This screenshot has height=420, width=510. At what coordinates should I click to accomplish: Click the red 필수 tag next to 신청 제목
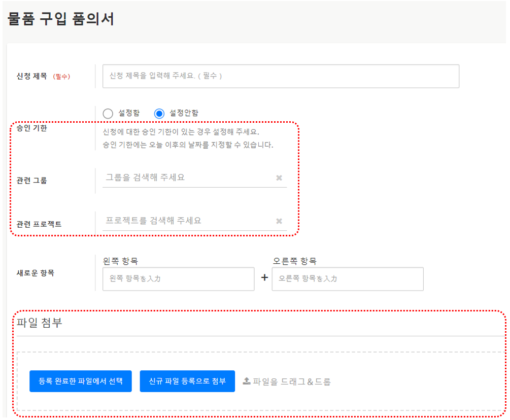tap(61, 77)
